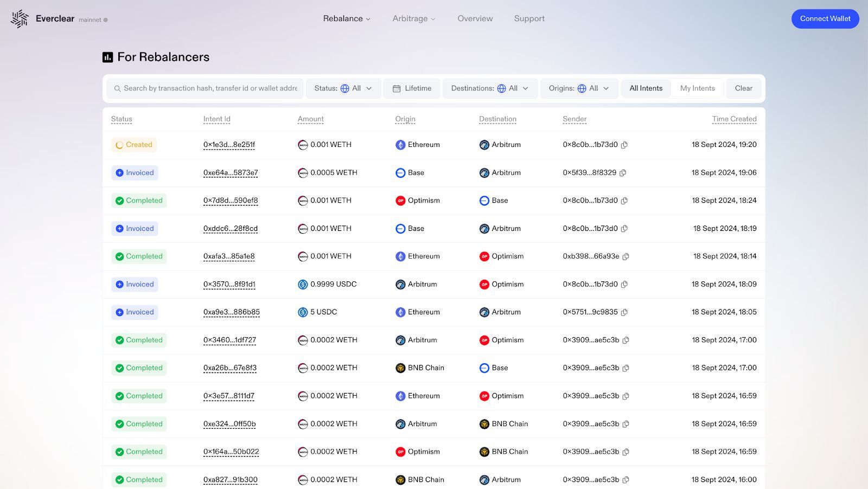Open the Status filter dropdown
This screenshot has width=868, height=489.
click(343, 88)
